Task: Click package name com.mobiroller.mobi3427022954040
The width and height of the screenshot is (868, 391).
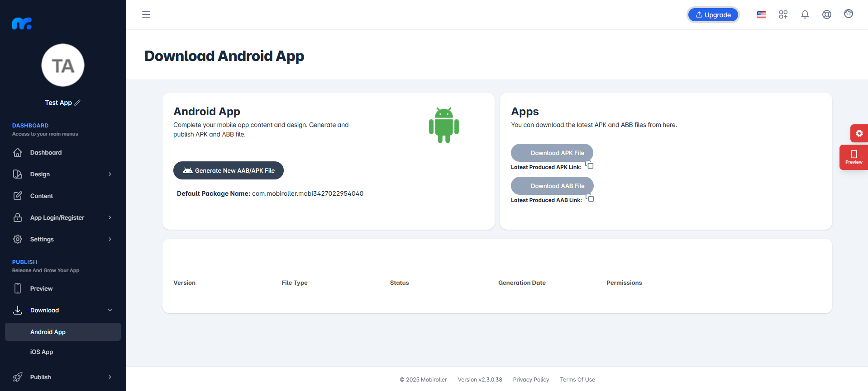Action: click(x=308, y=193)
